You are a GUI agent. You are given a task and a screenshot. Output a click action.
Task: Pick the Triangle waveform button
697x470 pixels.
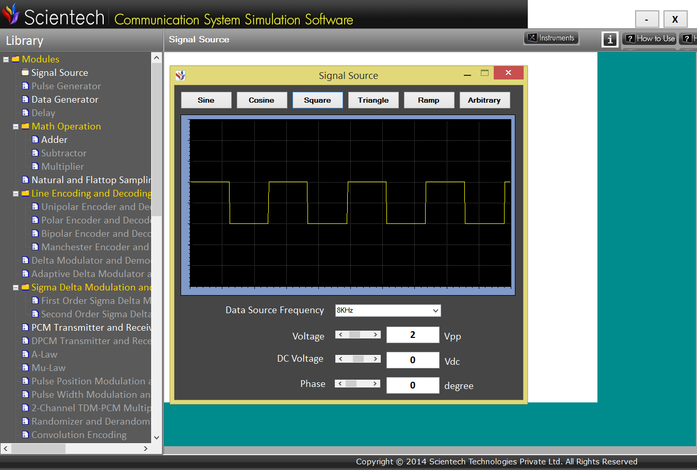click(x=373, y=100)
